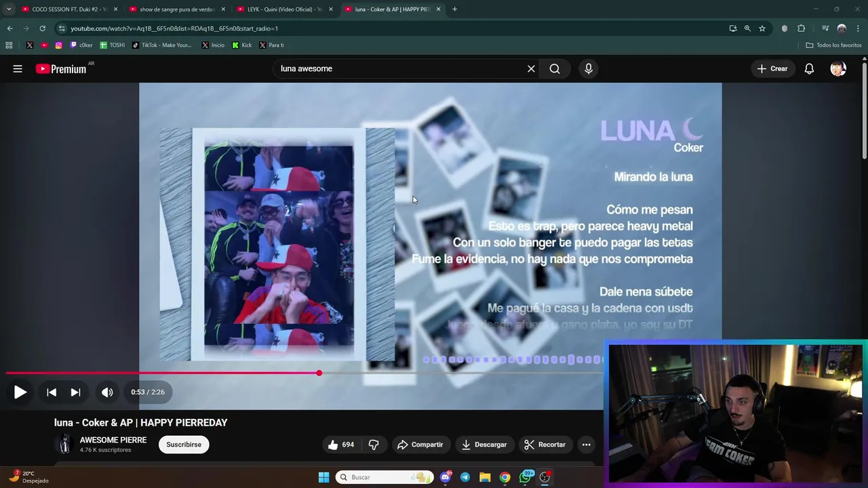The width and height of the screenshot is (868, 488).
Task: Go to YouTube Premium home logo
Action: tap(62, 68)
